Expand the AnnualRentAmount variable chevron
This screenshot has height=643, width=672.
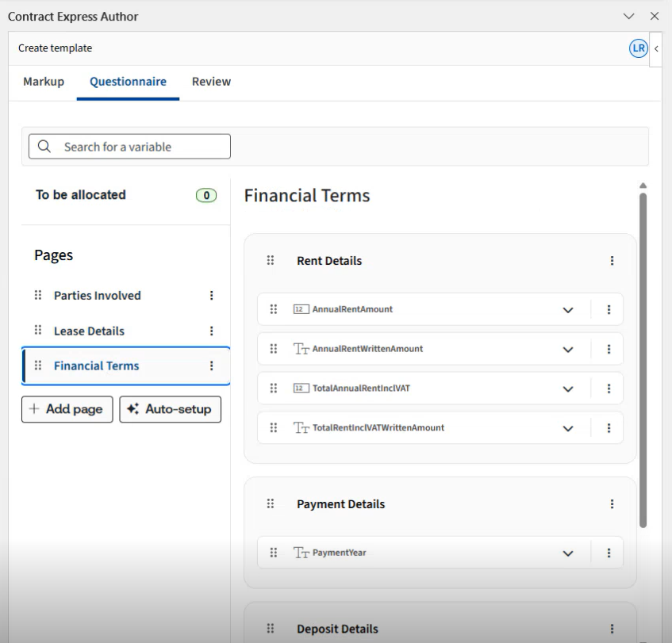point(567,310)
